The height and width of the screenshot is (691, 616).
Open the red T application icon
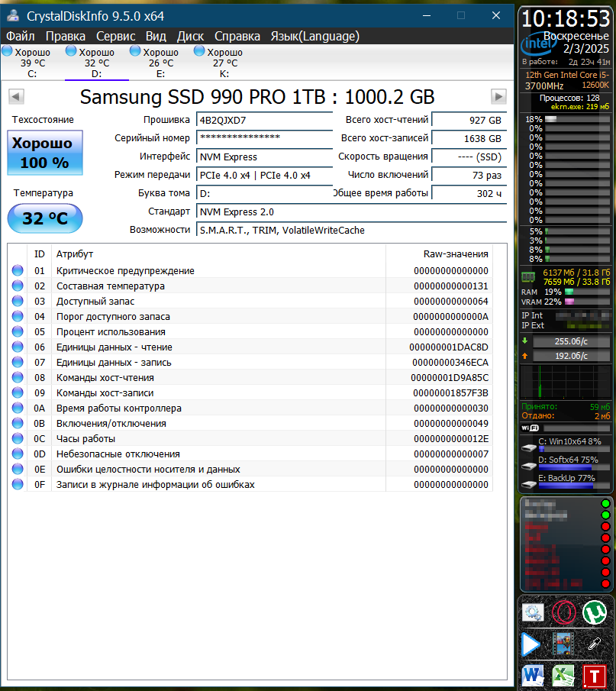[x=595, y=676]
